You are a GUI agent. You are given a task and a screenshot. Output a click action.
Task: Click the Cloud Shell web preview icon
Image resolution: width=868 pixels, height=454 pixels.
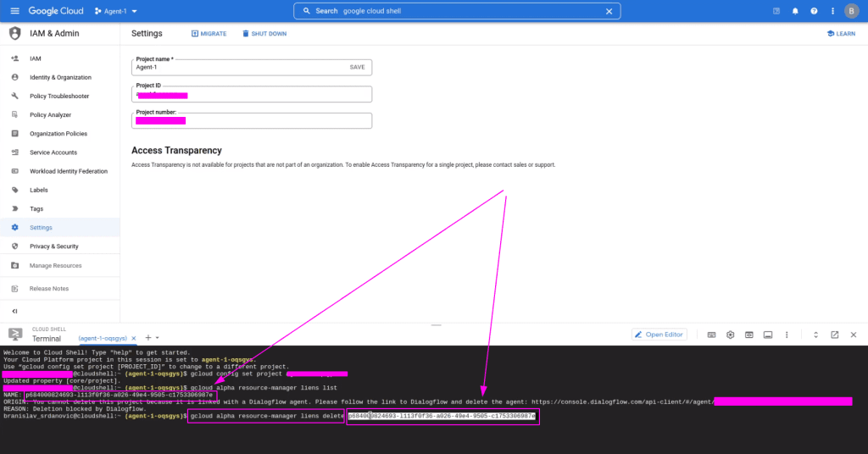749,335
